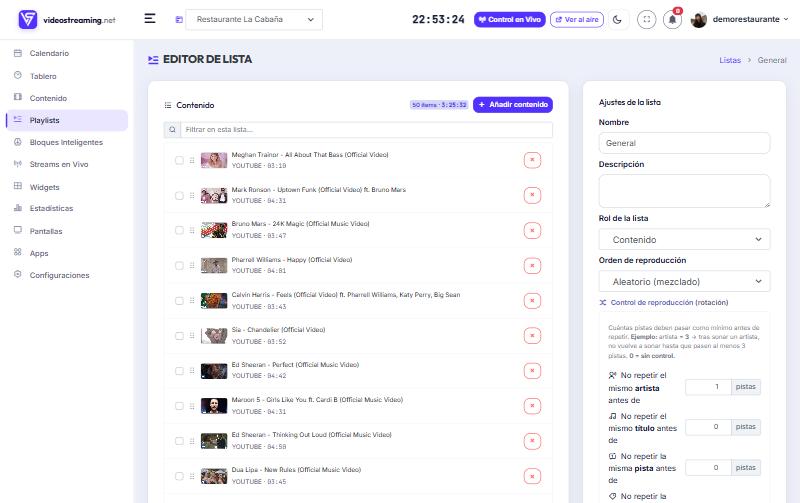Viewport: 800px width, 503px height.
Task: Check the Ed Sheeran Perfect checkbox
Action: point(179,371)
